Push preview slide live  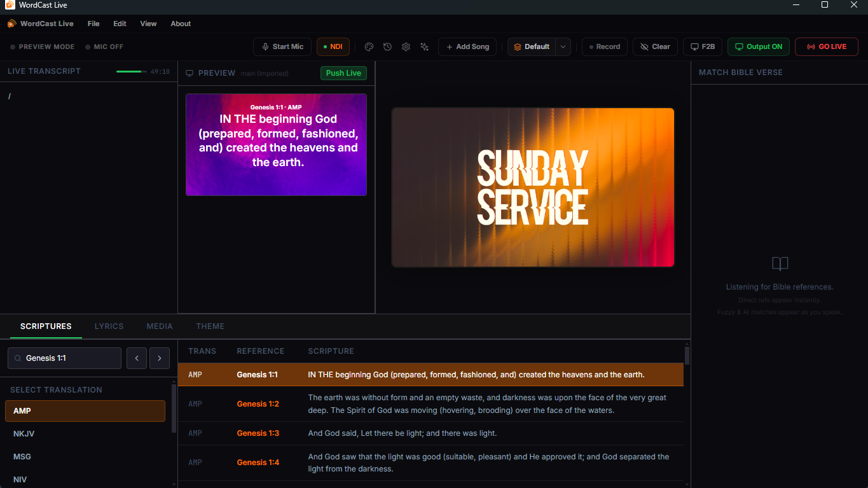343,73
